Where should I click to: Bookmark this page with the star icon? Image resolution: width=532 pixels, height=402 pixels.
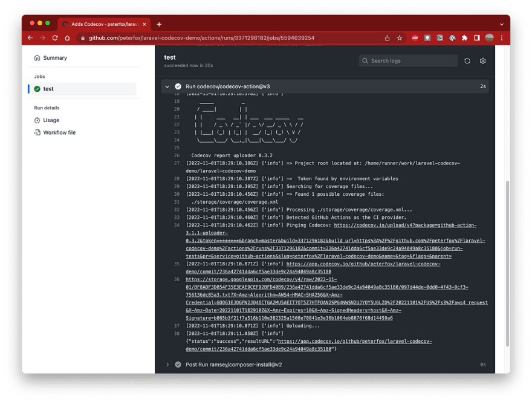click(400, 38)
